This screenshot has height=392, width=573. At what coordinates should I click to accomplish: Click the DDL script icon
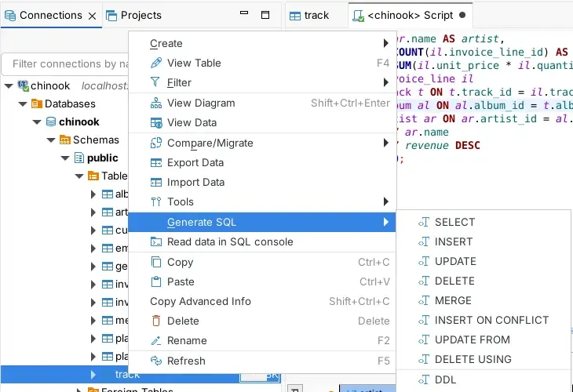(x=424, y=379)
